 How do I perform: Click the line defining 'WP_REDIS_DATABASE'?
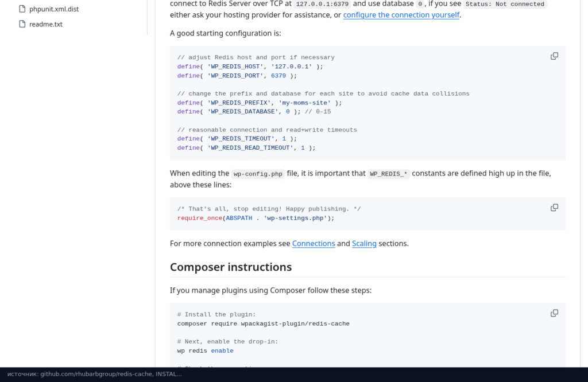point(254,112)
